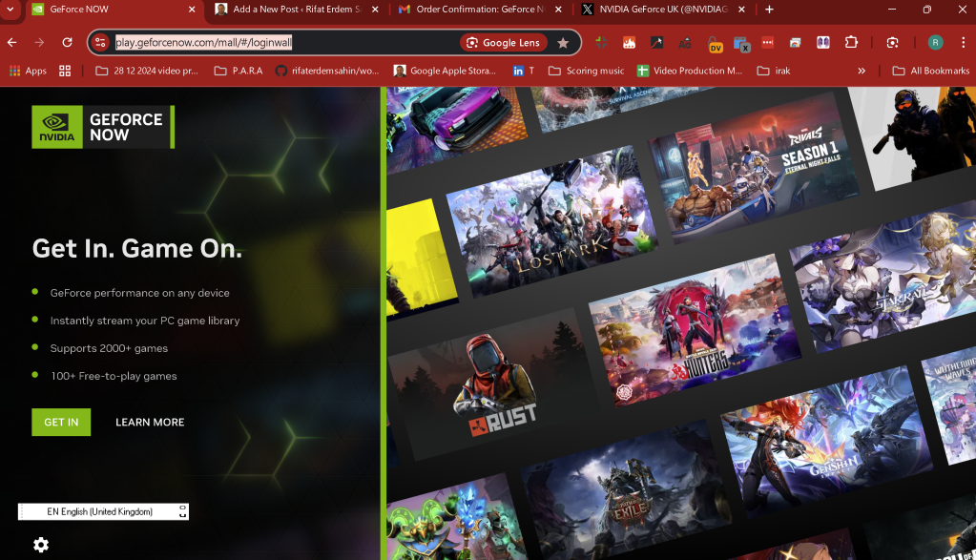Open Video Production M... sheet bookmark
Viewport: 976px width, 560px height.
coord(690,71)
